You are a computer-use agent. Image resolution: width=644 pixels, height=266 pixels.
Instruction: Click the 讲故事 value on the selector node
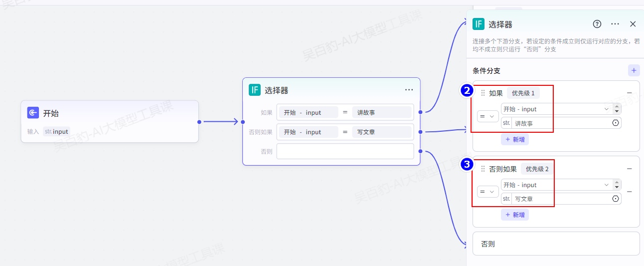pyautogui.click(x=381, y=112)
